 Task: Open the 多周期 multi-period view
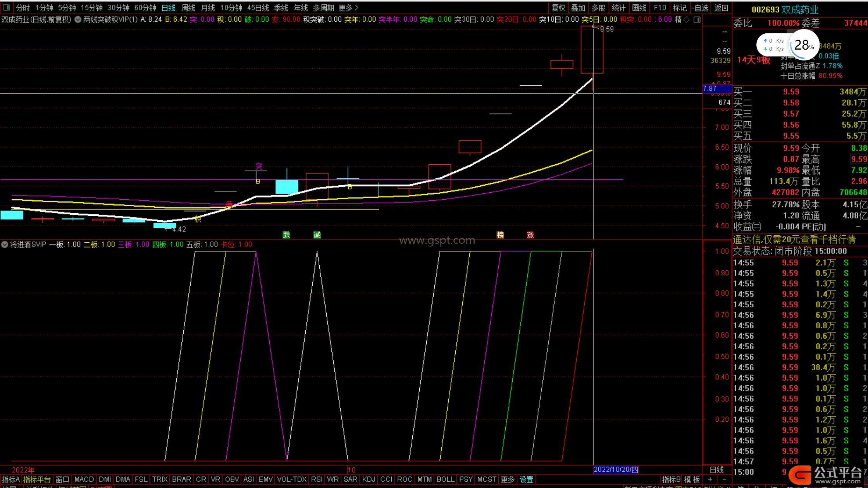324,8
